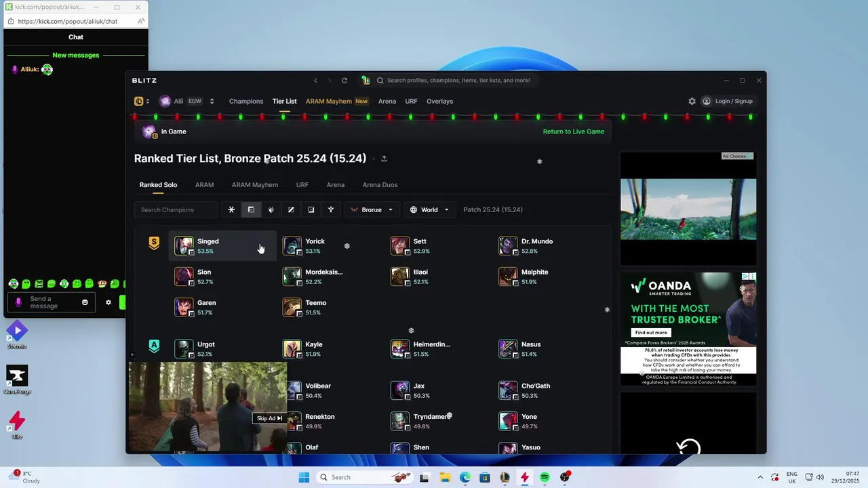Open the World region dropdown
The height and width of the screenshot is (488, 868).
click(x=430, y=209)
